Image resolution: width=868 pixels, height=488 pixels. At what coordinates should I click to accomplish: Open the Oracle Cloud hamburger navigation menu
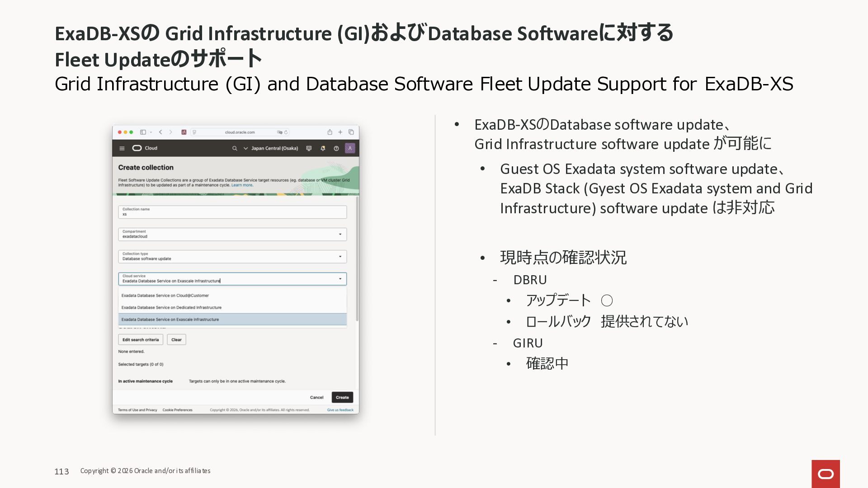point(122,148)
